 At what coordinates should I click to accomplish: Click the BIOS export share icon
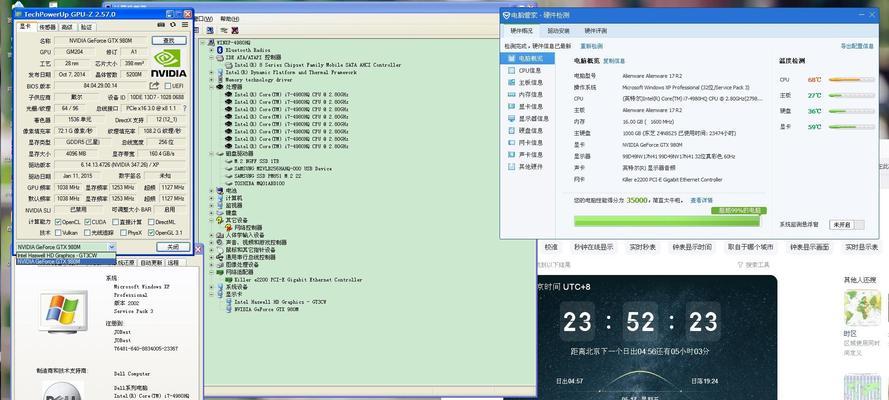tap(154, 86)
